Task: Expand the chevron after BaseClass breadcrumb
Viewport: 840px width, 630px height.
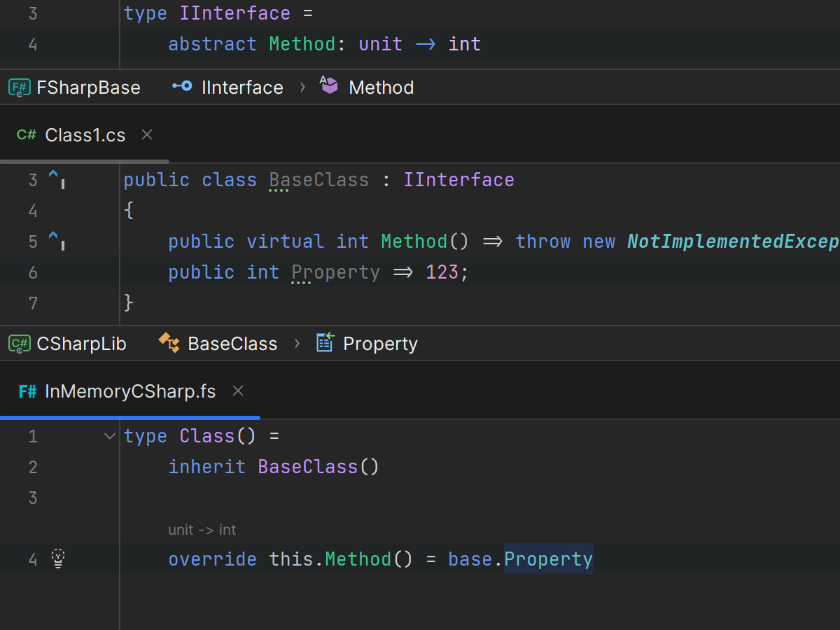Action: tap(297, 344)
